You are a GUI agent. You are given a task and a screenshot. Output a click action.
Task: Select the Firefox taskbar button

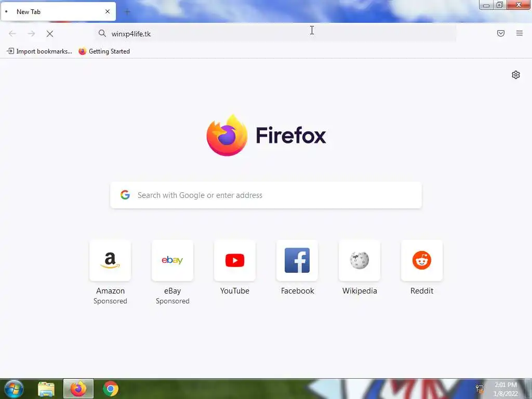pos(78,389)
